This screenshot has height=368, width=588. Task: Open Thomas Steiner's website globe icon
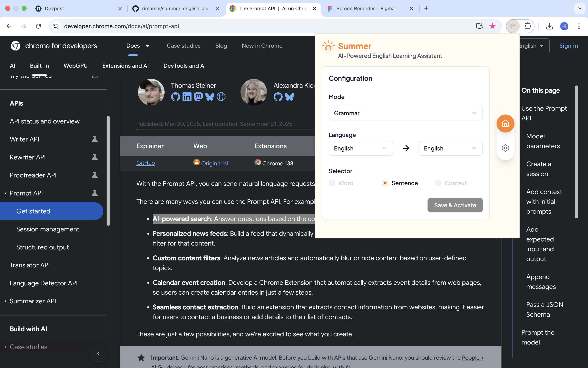221,97
